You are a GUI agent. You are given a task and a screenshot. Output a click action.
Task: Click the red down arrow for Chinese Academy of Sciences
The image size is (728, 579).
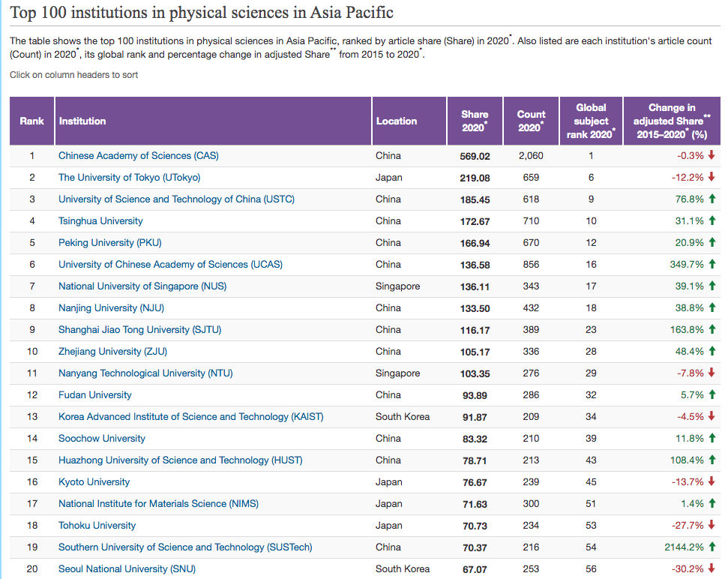click(712, 156)
